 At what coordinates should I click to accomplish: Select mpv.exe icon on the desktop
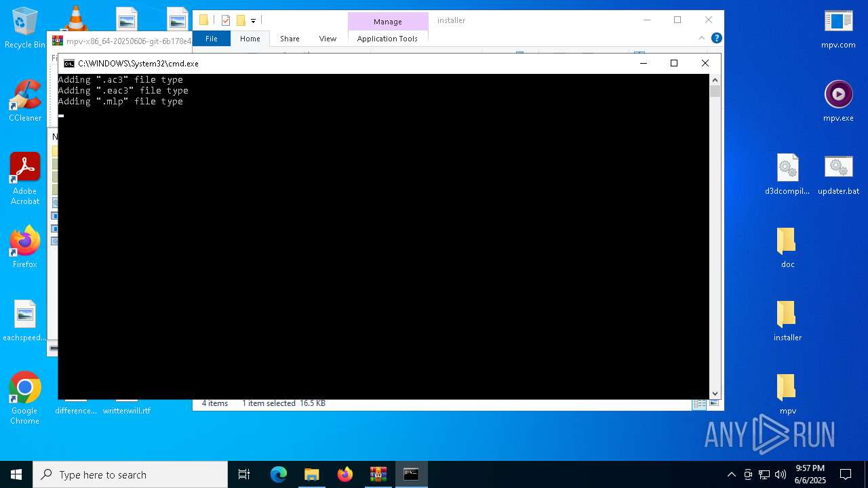coord(838,101)
